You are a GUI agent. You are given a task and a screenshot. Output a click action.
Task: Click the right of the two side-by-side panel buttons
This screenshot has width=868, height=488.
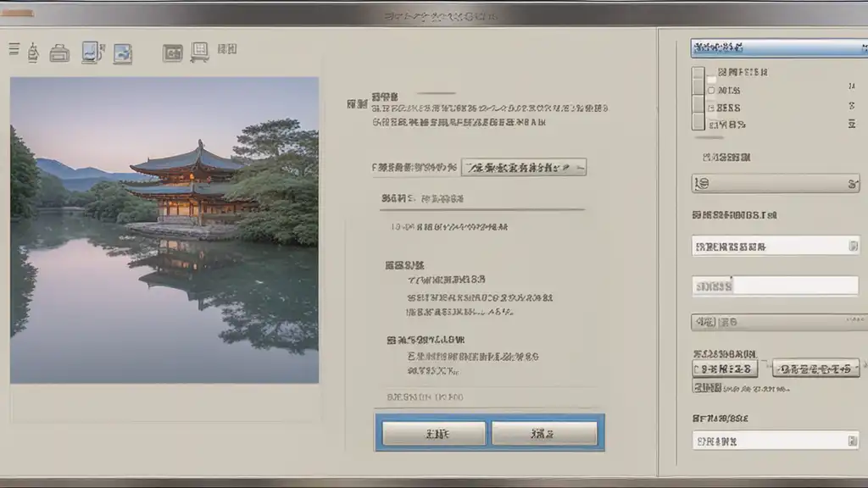(816, 369)
